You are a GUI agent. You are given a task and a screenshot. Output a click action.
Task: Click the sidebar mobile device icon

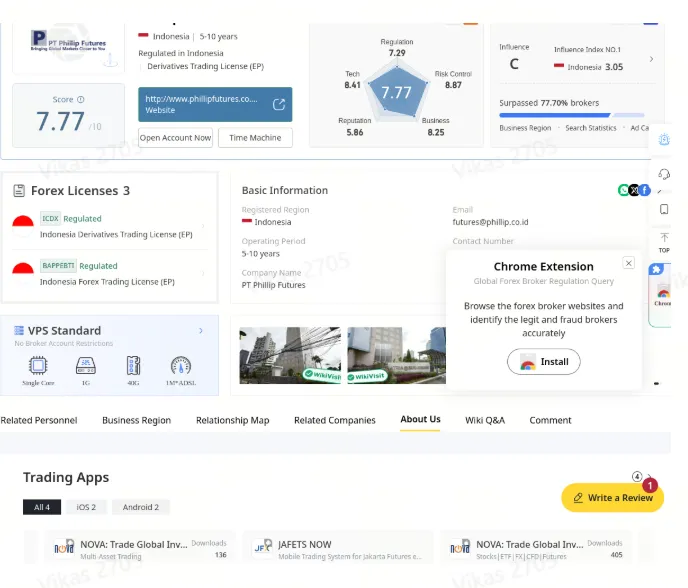coord(664,209)
